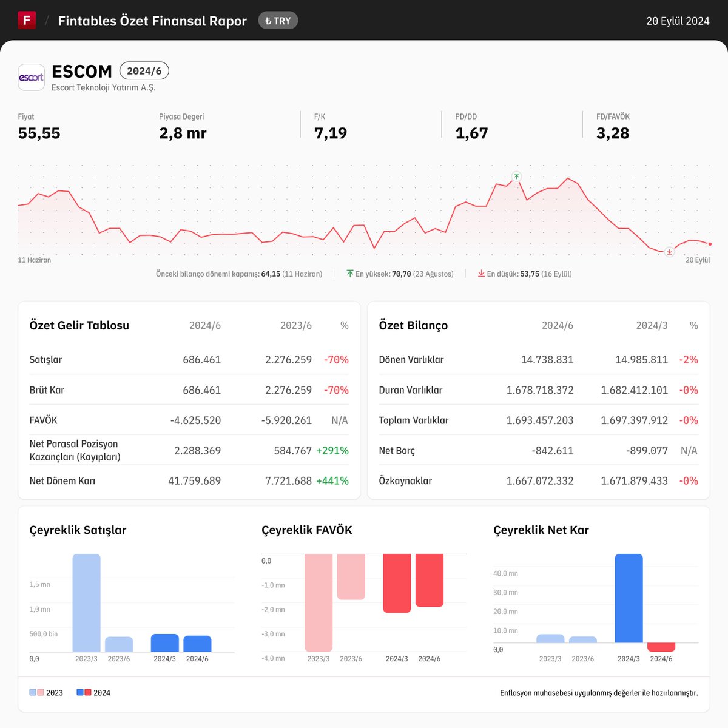Click the 2024/3 column header in Özet Bilanço

pyautogui.click(x=652, y=326)
